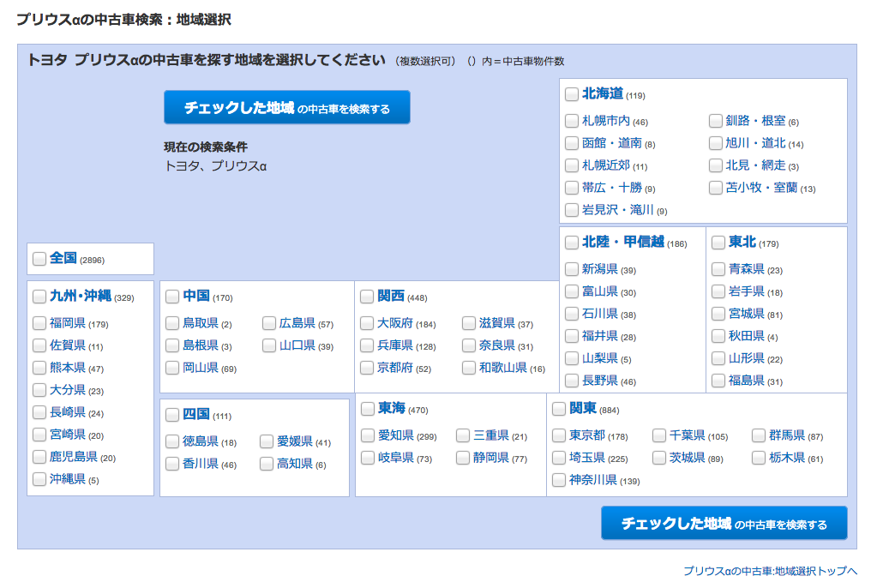Click the upper チェックした地域 search button
Image resolution: width=871 pixels, height=588 pixels.
286,107
